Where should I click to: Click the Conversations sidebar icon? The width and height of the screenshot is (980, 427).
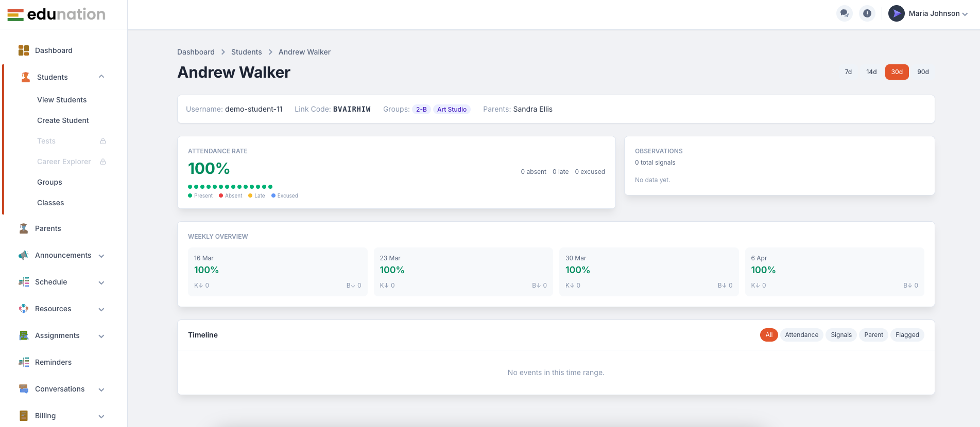coord(24,389)
